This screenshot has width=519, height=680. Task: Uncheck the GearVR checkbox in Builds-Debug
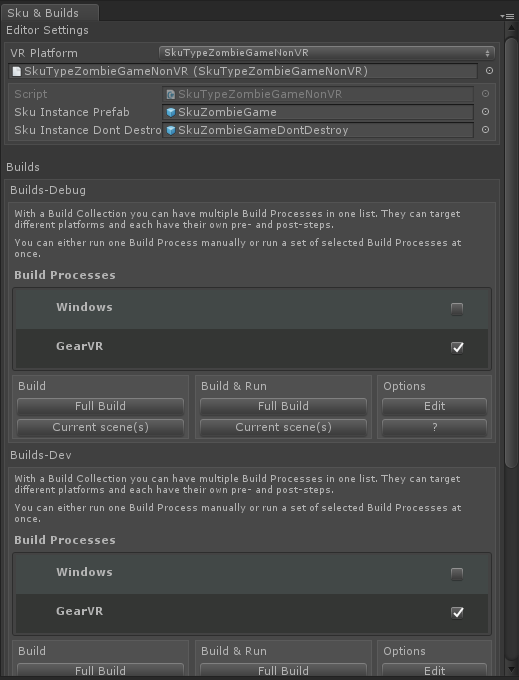[x=457, y=348]
